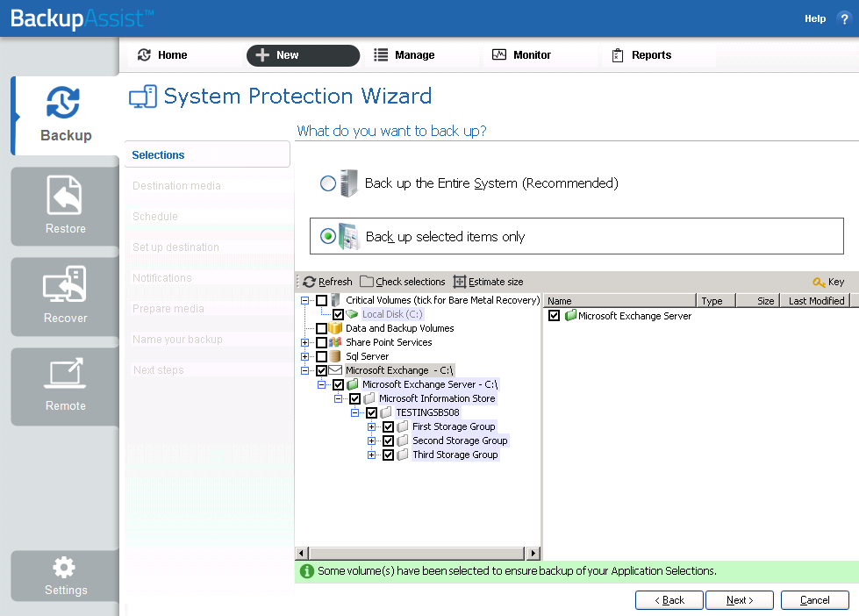Screen dimensions: 859x616
Task: Untick the First Storage Group checkbox
Action: tap(389, 427)
